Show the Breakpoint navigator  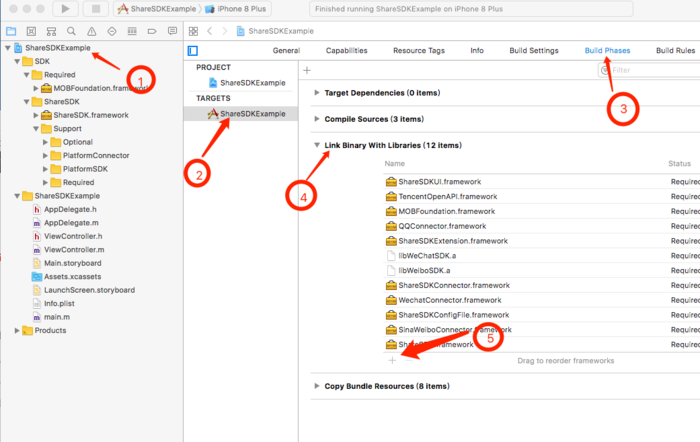pyautogui.click(x=152, y=31)
